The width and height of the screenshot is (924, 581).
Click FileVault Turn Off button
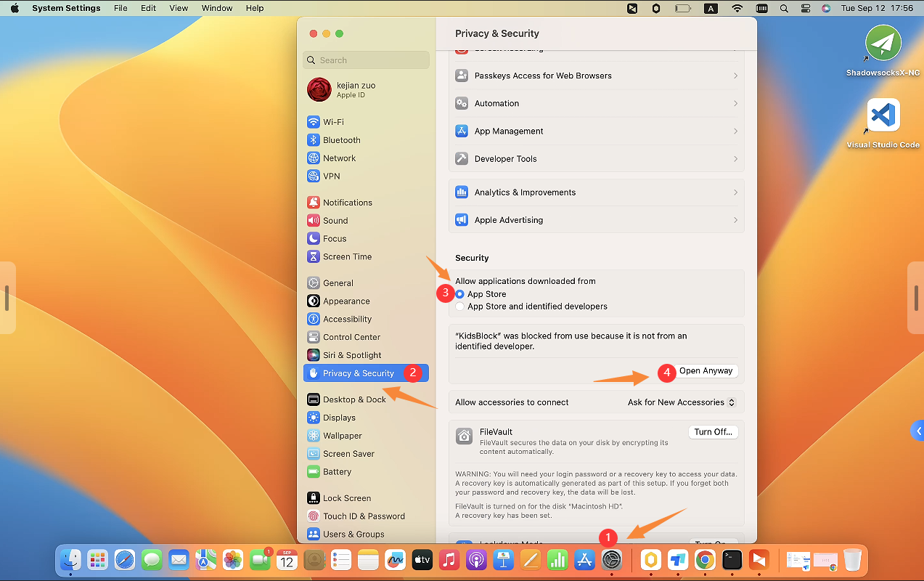[x=713, y=432]
